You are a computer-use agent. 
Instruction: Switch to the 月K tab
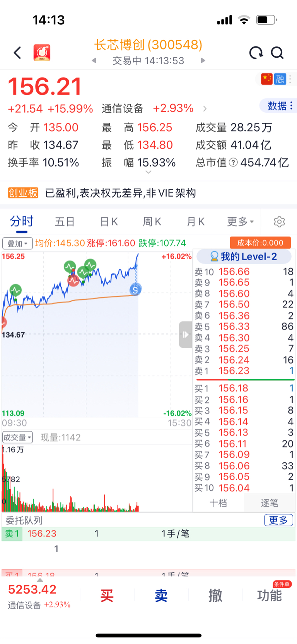196,222
